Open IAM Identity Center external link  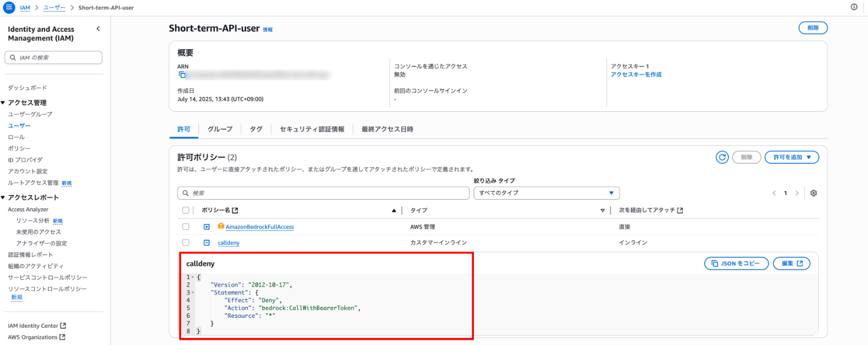coord(36,326)
